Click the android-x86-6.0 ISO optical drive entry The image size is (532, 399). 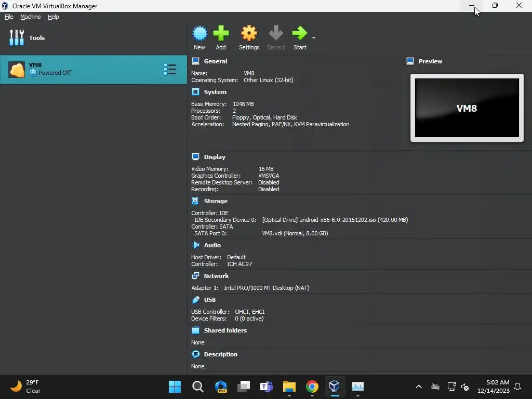click(x=335, y=220)
